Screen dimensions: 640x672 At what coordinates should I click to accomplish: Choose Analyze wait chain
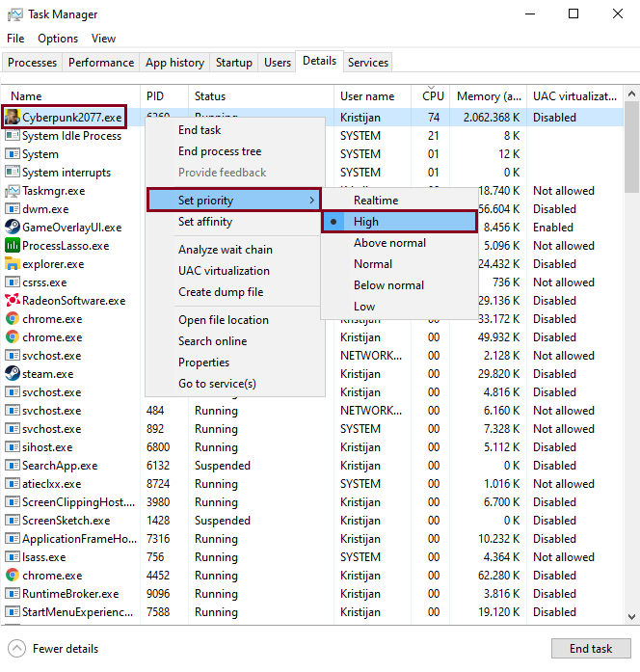[235, 250]
